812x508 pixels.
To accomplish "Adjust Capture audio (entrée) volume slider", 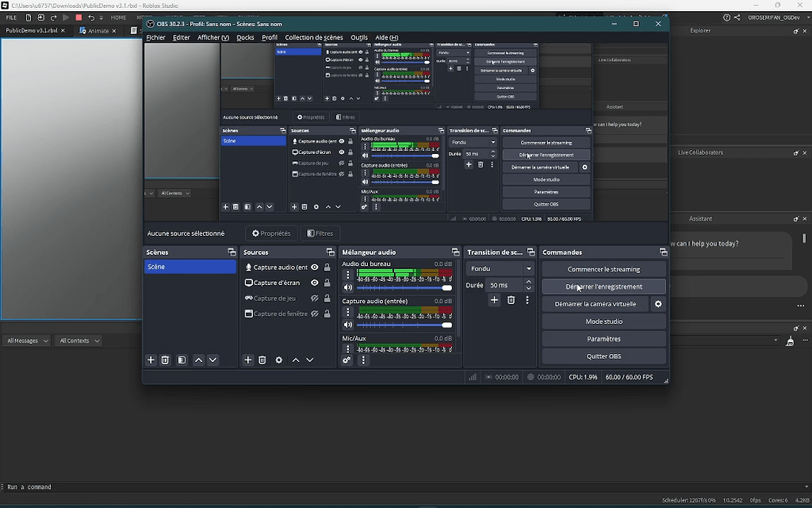I will click(404, 325).
